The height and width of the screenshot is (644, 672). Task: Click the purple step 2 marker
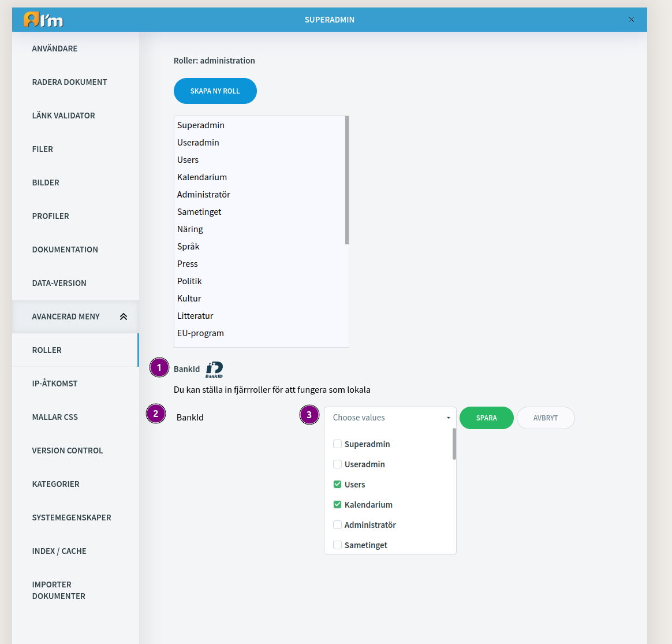(155, 414)
